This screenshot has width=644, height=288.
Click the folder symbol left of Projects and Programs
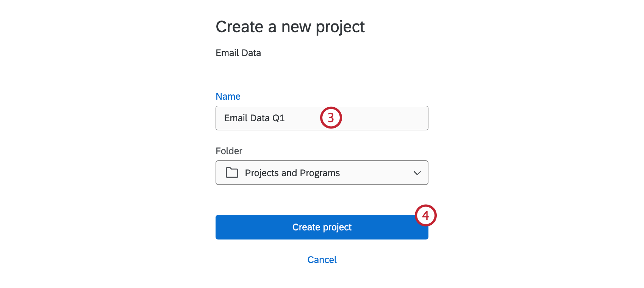232,173
